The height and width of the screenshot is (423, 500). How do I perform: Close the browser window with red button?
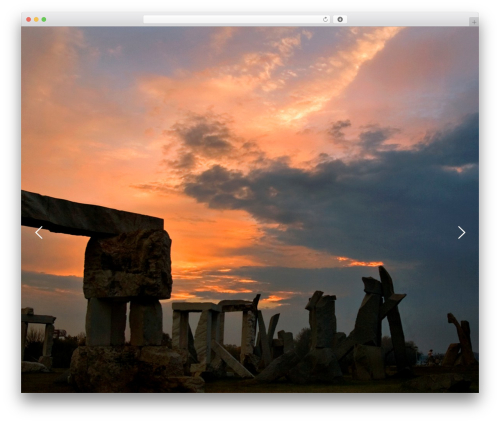coord(29,20)
